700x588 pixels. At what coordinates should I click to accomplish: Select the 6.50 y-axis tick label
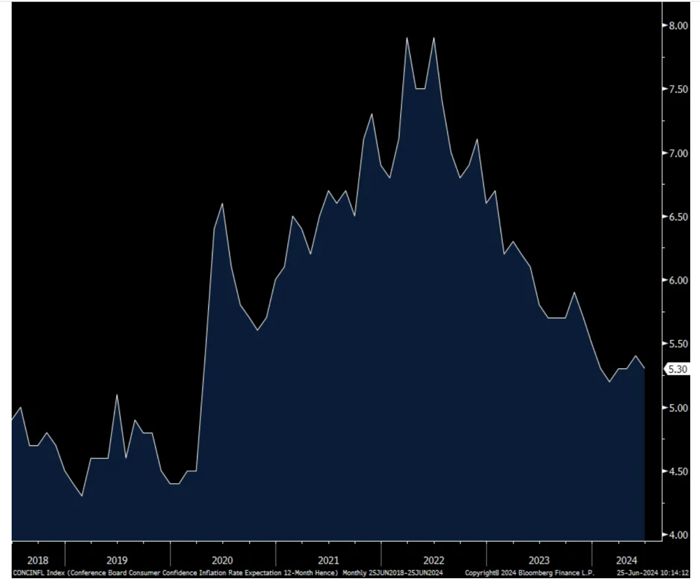point(678,216)
